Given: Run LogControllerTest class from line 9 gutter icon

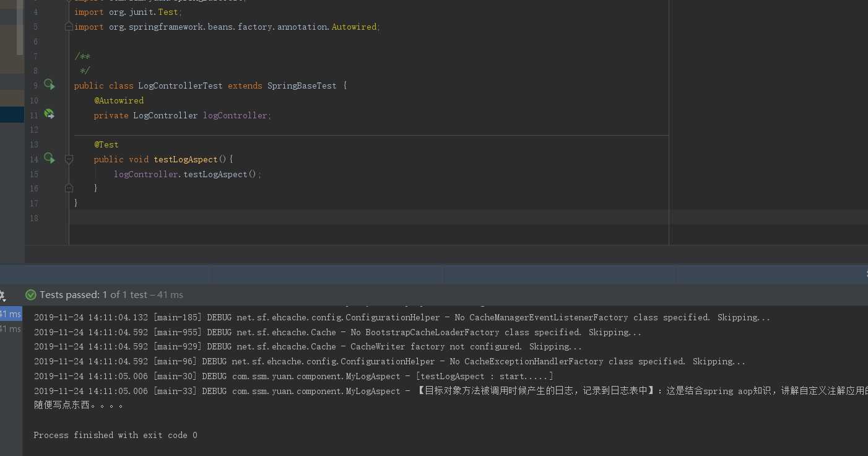Looking at the screenshot, I should tap(50, 85).
